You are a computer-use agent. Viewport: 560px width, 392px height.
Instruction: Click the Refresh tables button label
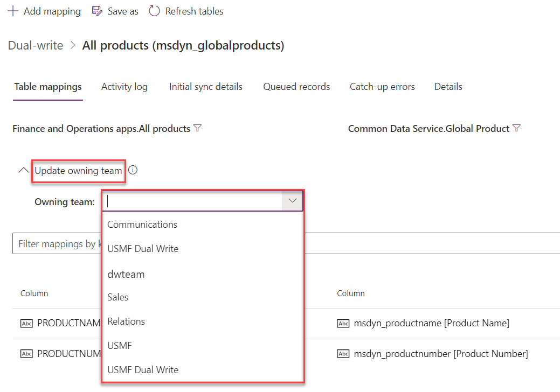click(x=194, y=11)
